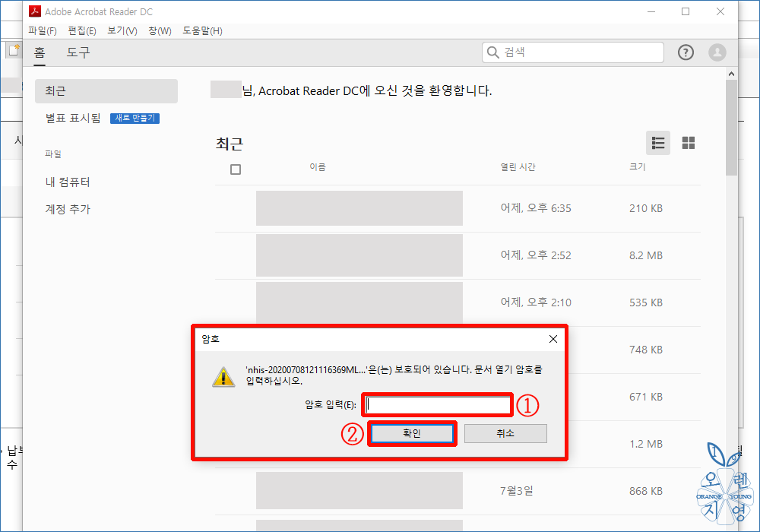Select the row sized 748 KB
The width and height of the screenshot is (760, 532).
click(x=634, y=350)
